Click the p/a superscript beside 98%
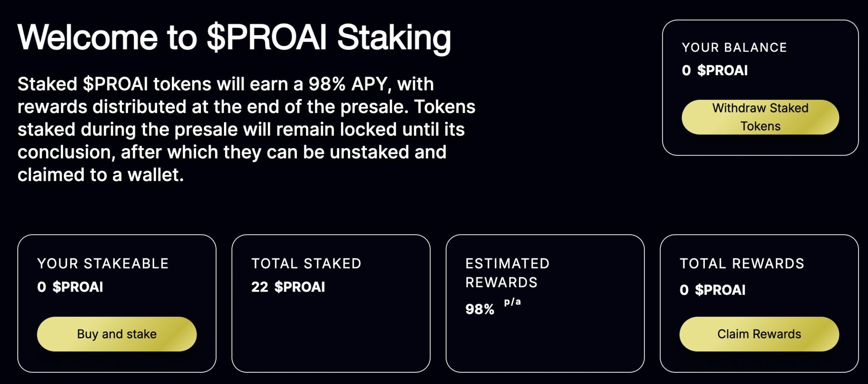Screen dimensions: 868x384 513,302
